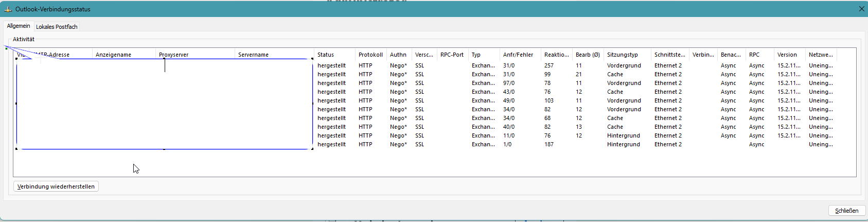The height and width of the screenshot is (222, 868).
Task: Click the response time value 103
Action: (549, 100)
